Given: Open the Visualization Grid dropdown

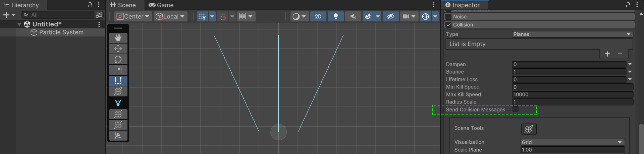Looking at the screenshot, I should pos(573,142).
